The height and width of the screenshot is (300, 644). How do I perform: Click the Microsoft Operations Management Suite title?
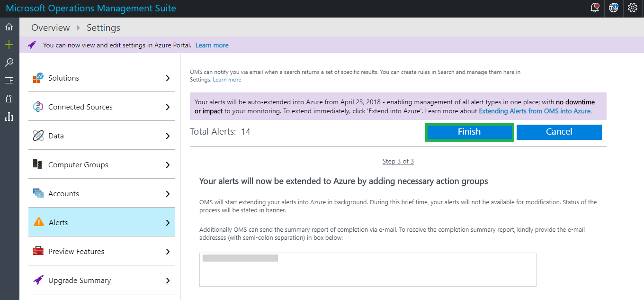[x=91, y=8]
